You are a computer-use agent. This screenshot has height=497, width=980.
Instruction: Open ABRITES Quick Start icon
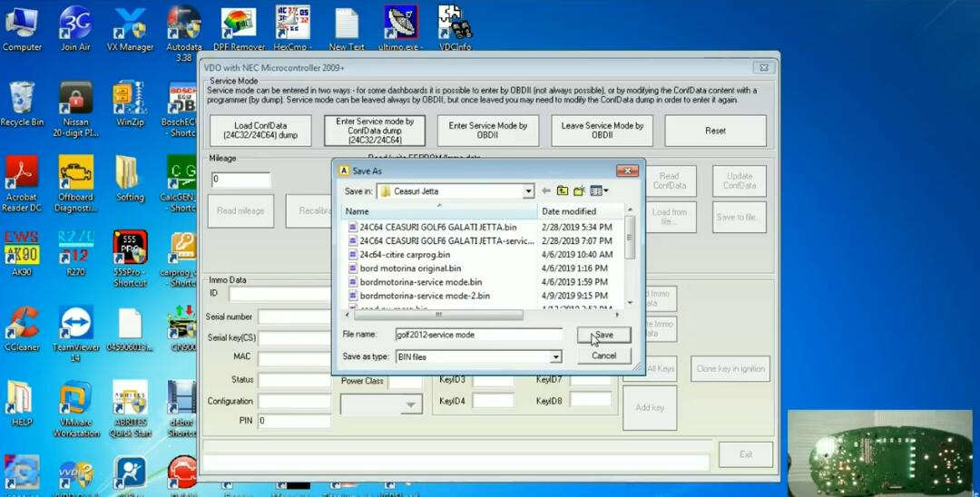130,409
